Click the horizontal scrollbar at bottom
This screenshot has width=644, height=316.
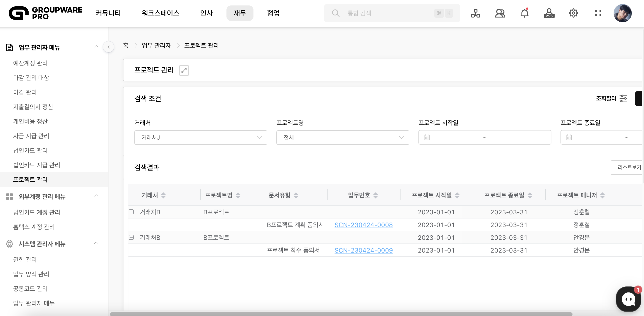pos(341,314)
